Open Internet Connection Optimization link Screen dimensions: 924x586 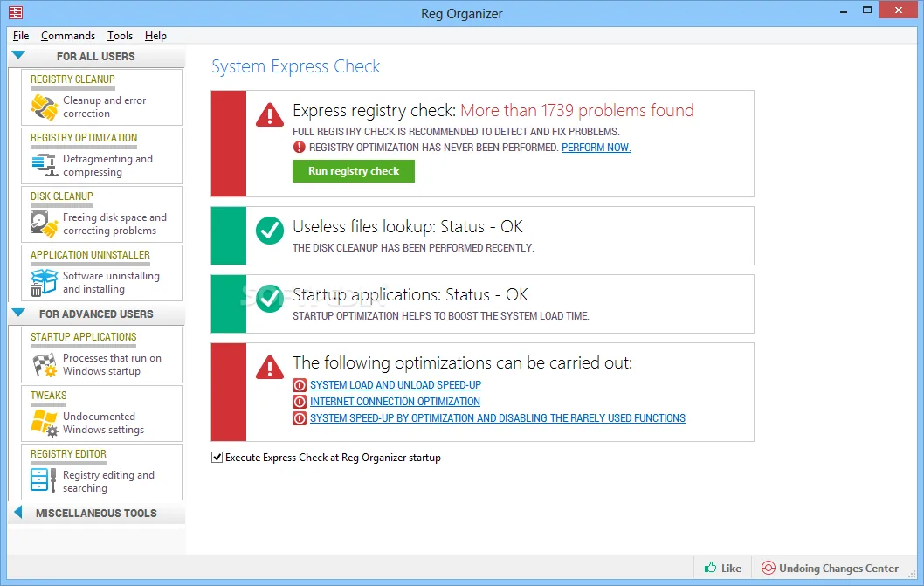click(x=395, y=402)
